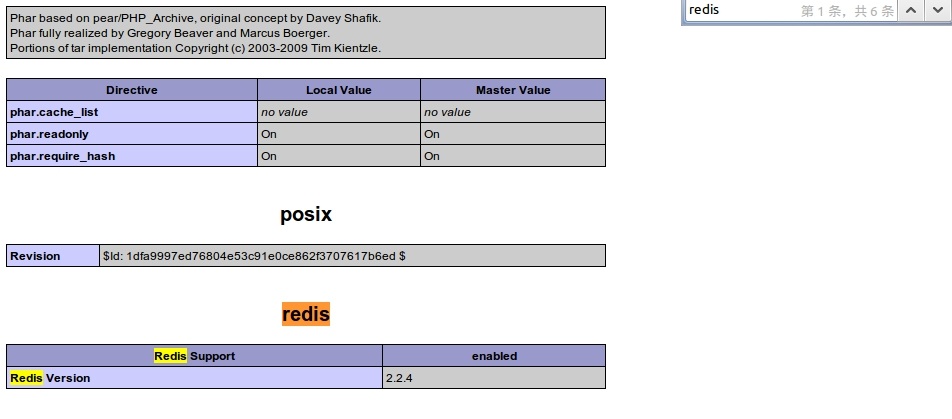Click the previous match up arrow

[911, 10]
